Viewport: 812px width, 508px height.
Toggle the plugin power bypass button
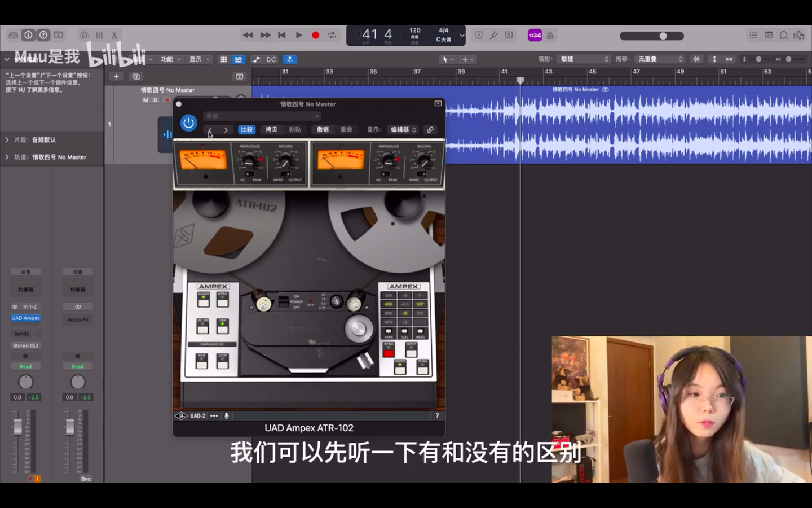[188, 122]
